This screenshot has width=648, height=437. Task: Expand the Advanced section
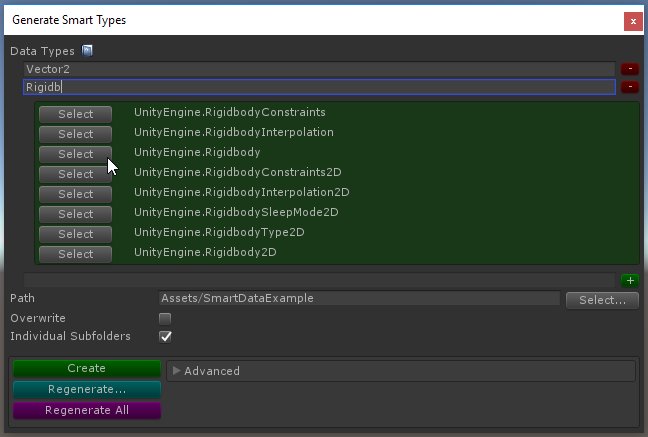click(x=176, y=370)
